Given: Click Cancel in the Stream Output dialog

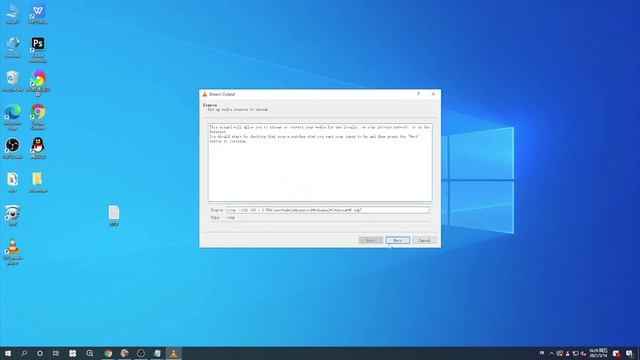Looking at the screenshot, I should tap(424, 240).
